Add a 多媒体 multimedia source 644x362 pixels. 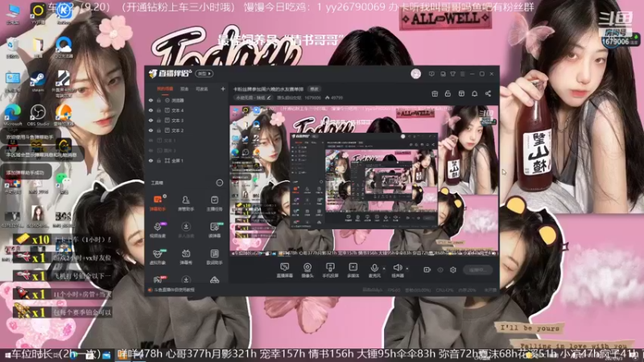coord(353,270)
